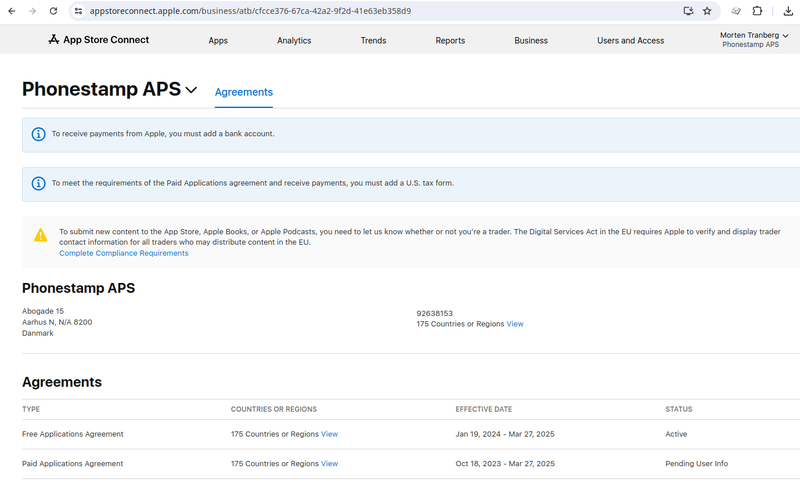Open the Business section

point(531,40)
